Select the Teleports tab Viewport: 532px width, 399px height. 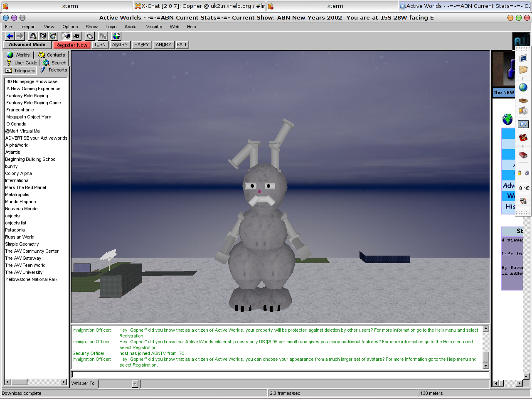pos(53,70)
